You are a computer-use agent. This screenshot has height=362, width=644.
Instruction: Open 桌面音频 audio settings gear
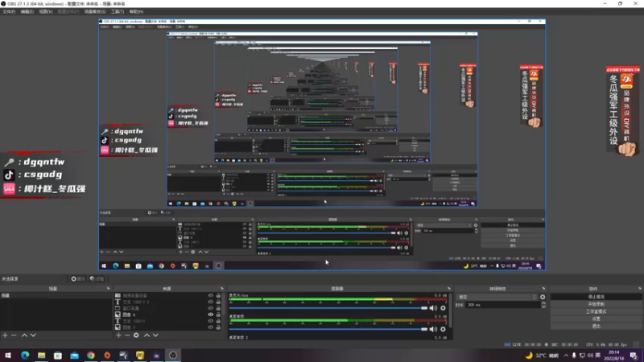[x=444, y=329]
